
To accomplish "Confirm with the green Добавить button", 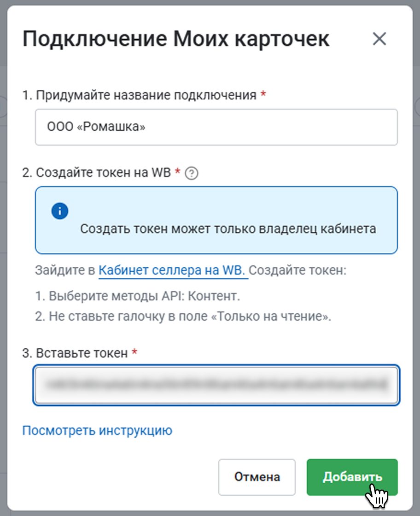I will click(x=352, y=477).
